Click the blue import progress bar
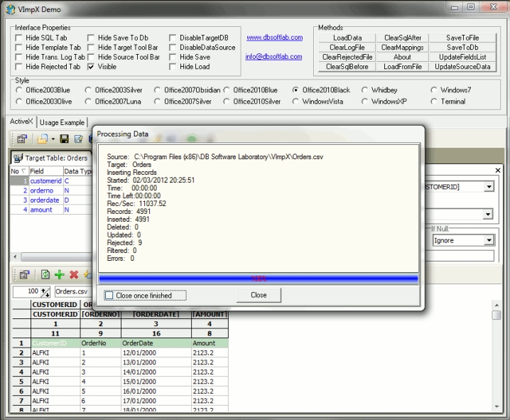This screenshot has width=510, height=420. [259, 279]
